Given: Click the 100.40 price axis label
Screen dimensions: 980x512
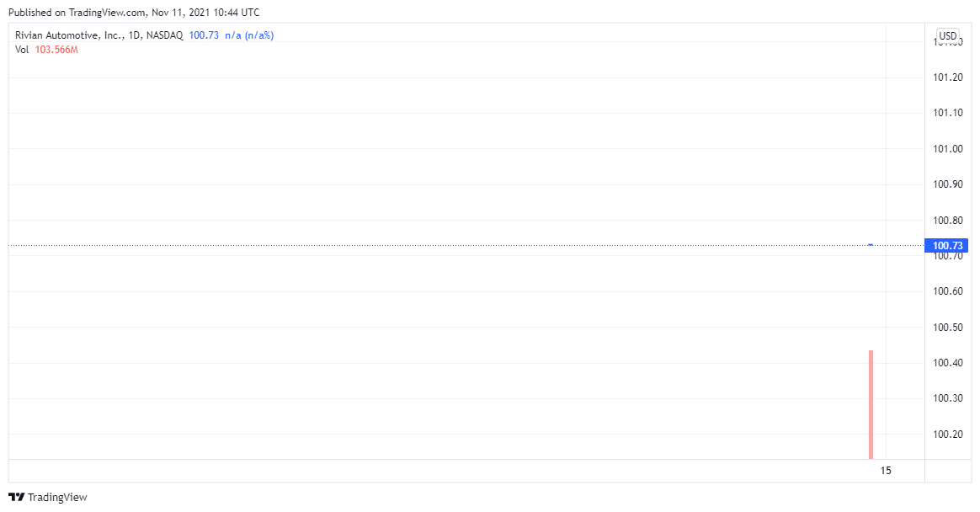Looking at the screenshot, I should click(x=947, y=363).
